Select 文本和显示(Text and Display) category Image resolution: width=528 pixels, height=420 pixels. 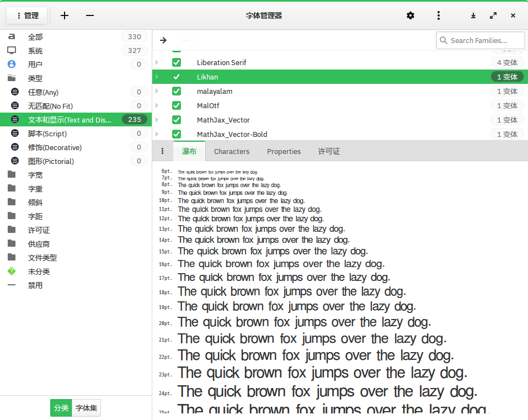tap(76, 120)
